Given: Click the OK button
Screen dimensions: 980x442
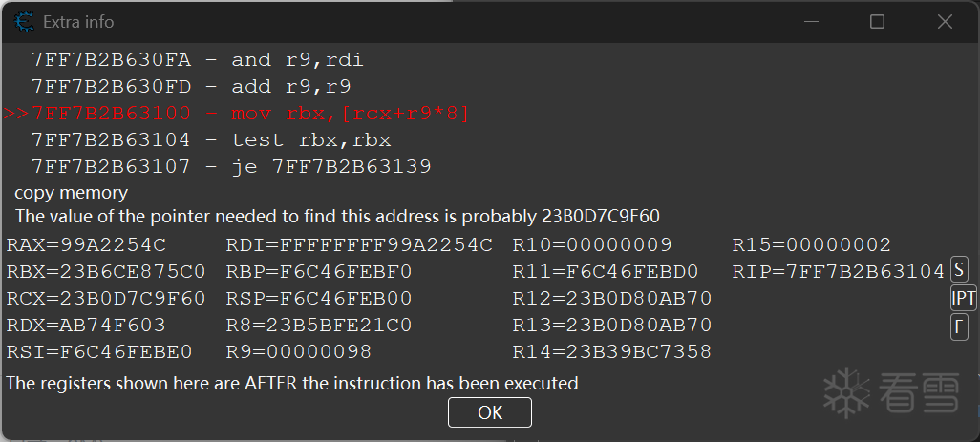Looking at the screenshot, I should (489, 412).
